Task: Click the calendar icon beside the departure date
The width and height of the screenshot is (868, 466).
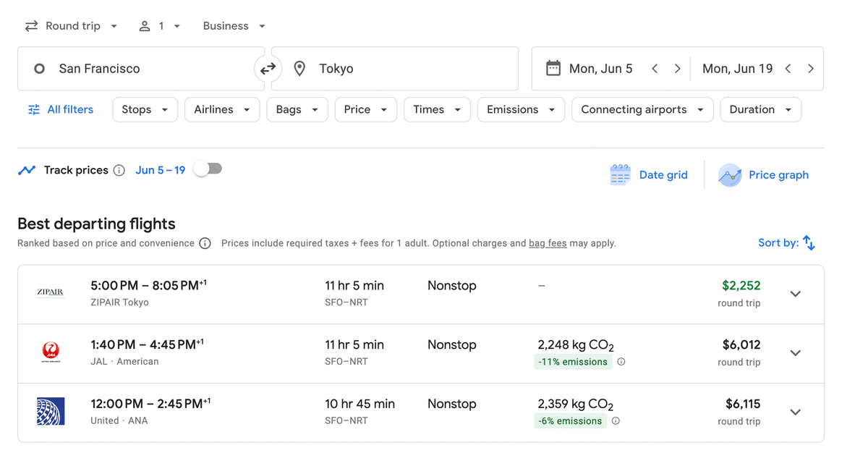Action: click(x=553, y=68)
